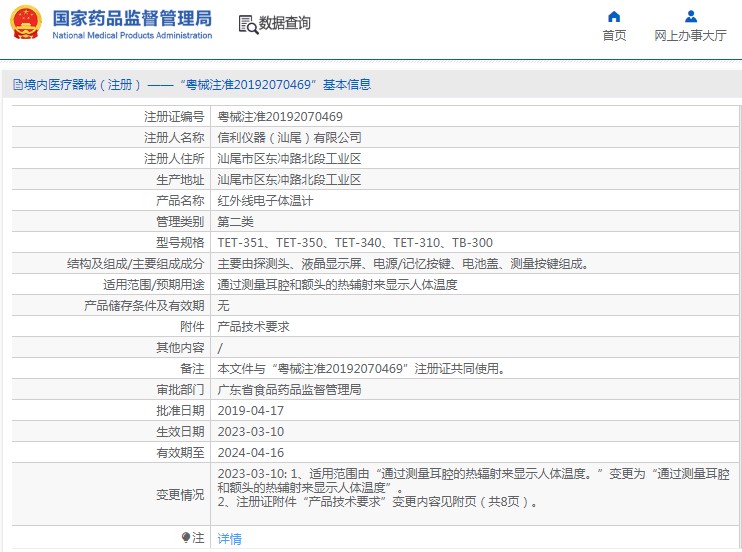Click the 通过测量耳腔和额头 intended use value
Viewport: 742px width, 552px height.
tap(337, 285)
